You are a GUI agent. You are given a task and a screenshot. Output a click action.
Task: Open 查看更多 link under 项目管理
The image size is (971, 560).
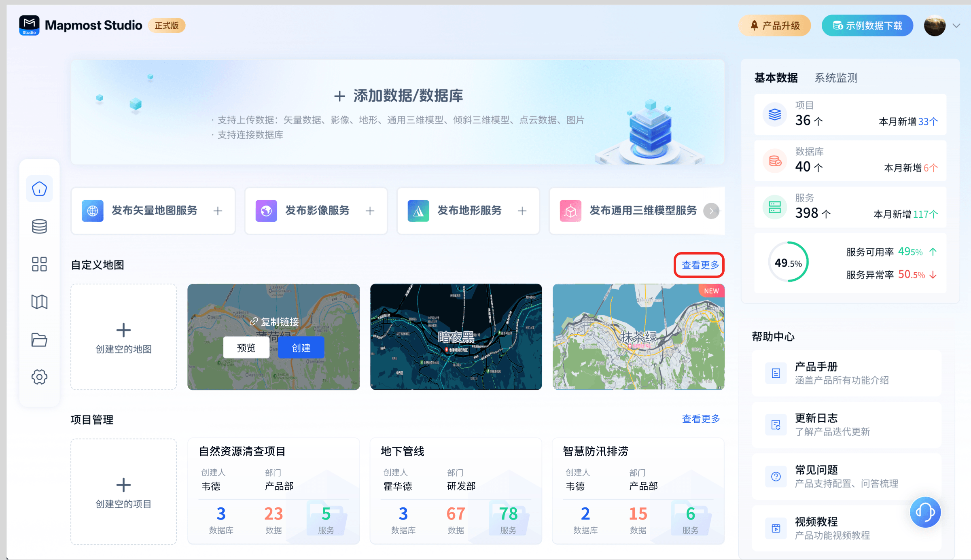tap(701, 419)
